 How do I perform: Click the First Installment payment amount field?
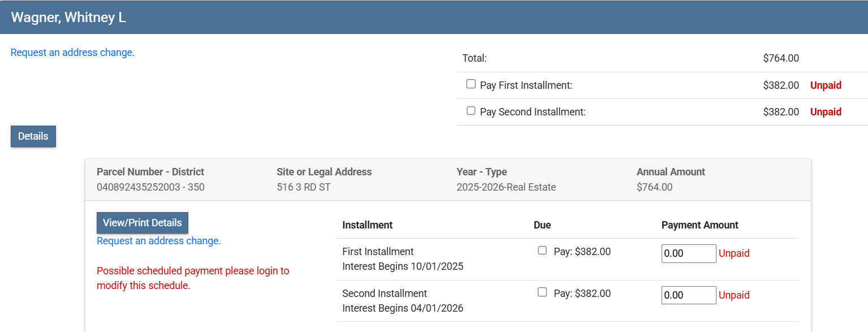pos(688,253)
